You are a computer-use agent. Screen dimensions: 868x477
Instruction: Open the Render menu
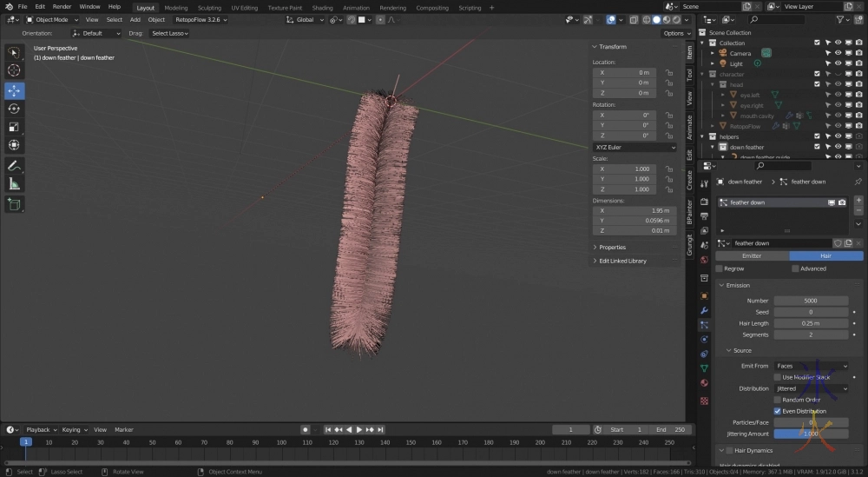pos(62,6)
